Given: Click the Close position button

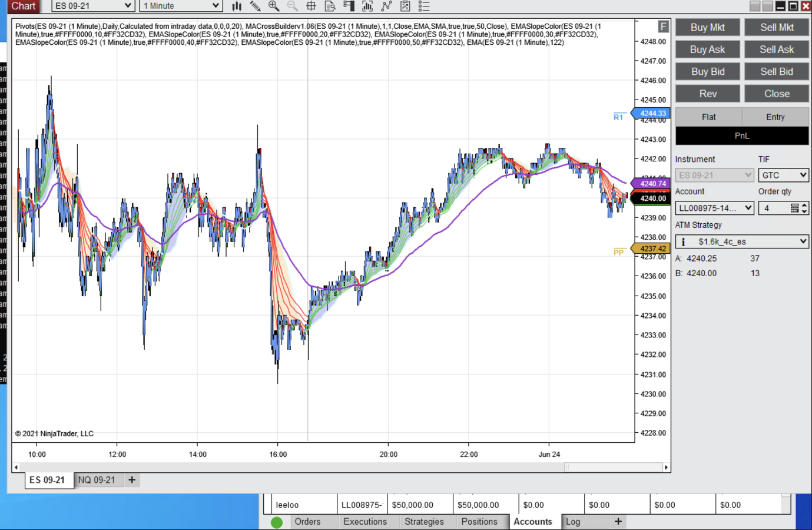Looking at the screenshot, I should coord(777,94).
